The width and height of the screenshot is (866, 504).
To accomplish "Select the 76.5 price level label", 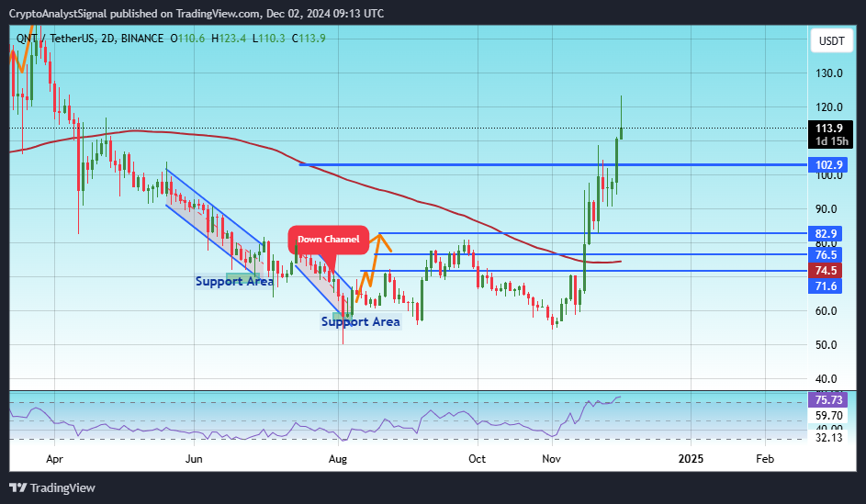I will (x=825, y=254).
